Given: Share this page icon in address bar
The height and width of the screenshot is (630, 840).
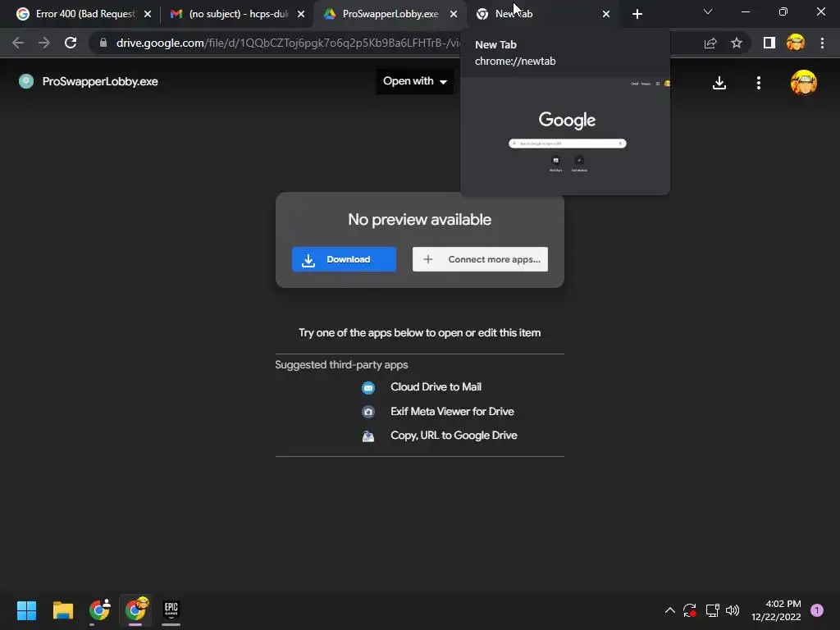Looking at the screenshot, I should (x=710, y=43).
